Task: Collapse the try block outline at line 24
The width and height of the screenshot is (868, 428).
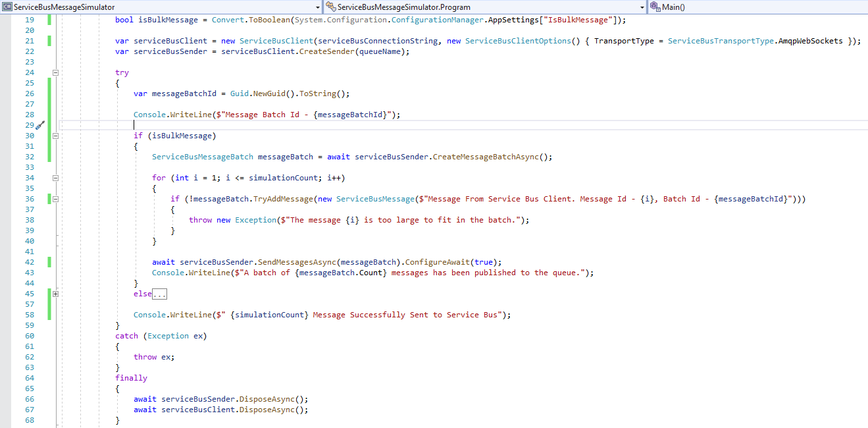Action: pos(55,72)
